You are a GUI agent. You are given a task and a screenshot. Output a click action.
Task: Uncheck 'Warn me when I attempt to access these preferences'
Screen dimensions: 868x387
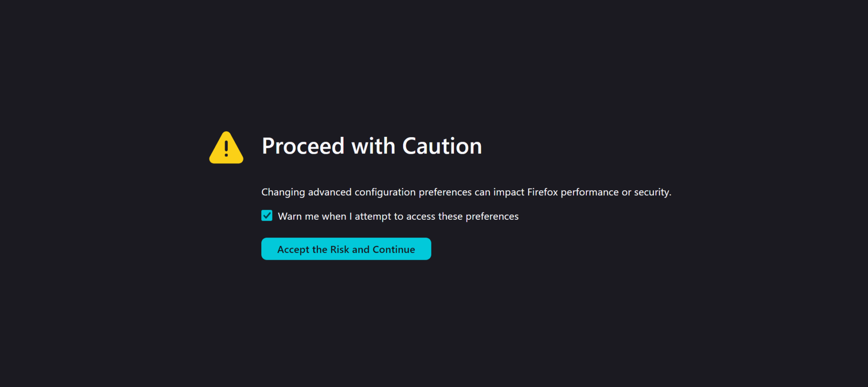266,215
